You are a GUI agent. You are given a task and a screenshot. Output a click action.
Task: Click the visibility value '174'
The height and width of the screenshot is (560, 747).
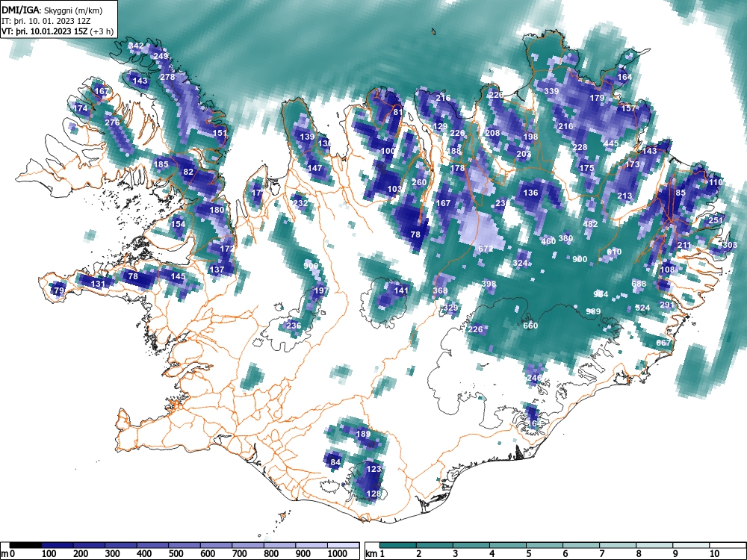coord(81,108)
